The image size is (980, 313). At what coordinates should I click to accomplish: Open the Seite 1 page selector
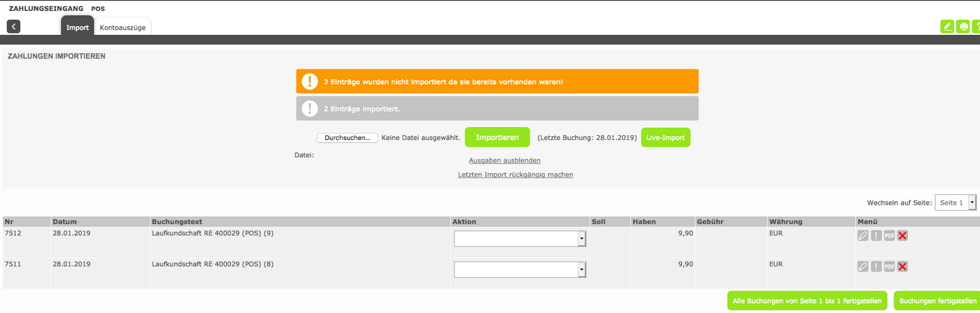point(955,202)
